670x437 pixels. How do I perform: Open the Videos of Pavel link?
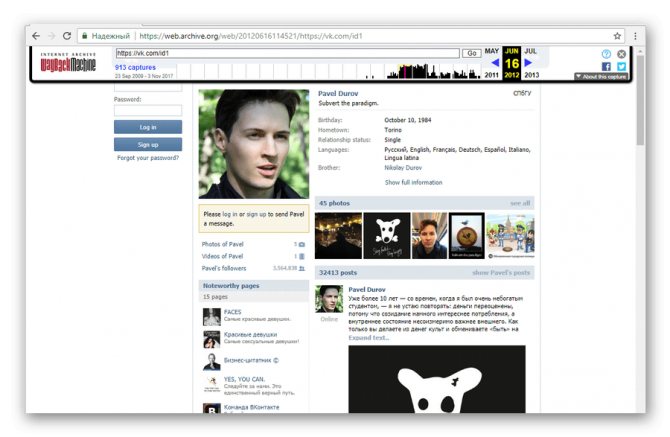pyautogui.click(x=222, y=256)
